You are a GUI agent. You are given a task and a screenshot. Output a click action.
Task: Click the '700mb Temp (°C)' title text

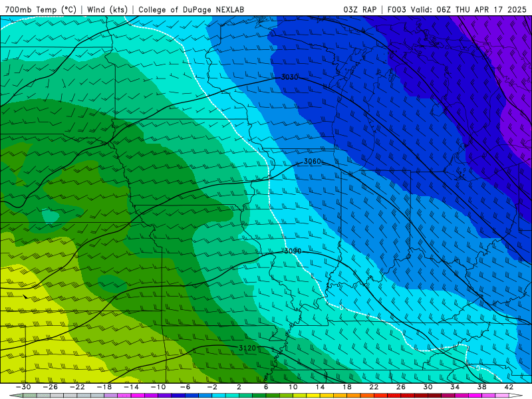(x=41, y=9)
